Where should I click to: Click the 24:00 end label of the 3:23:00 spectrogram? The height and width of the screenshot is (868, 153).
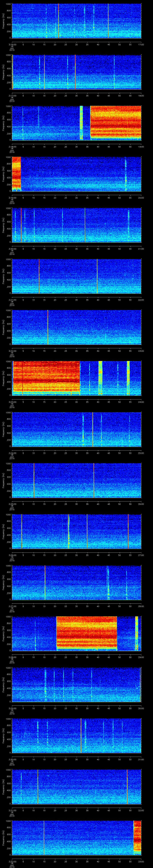[x=141, y=402]
